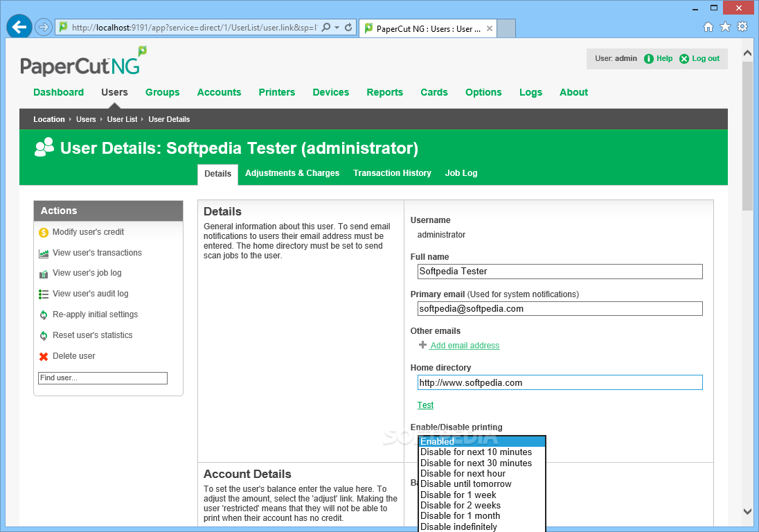Open the Users menu
This screenshot has height=532, width=759.
pos(114,92)
